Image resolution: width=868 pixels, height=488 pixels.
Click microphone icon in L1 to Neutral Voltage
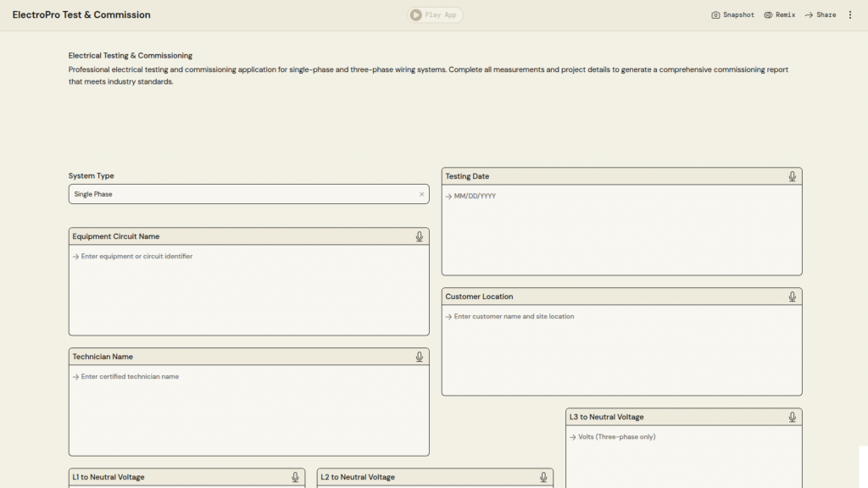(x=295, y=477)
